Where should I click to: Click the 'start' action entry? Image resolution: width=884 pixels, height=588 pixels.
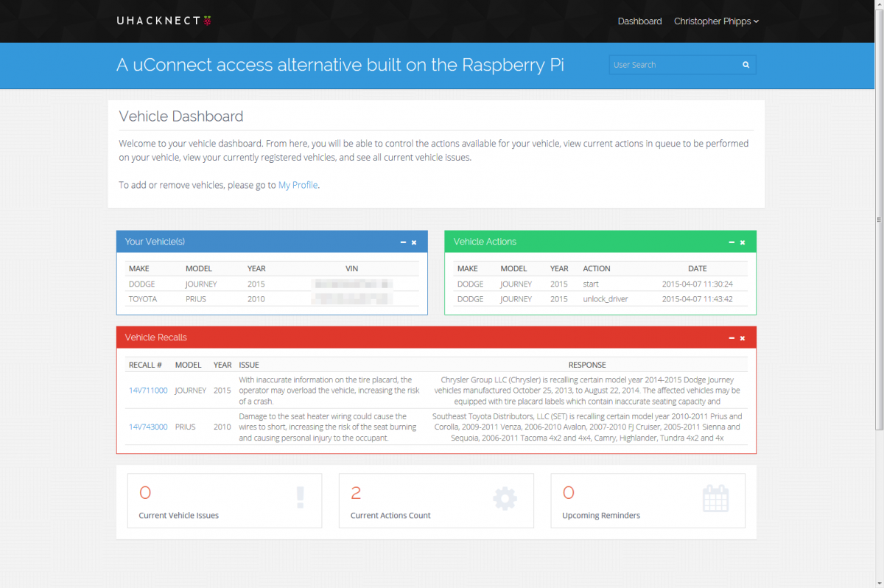pyautogui.click(x=591, y=284)
